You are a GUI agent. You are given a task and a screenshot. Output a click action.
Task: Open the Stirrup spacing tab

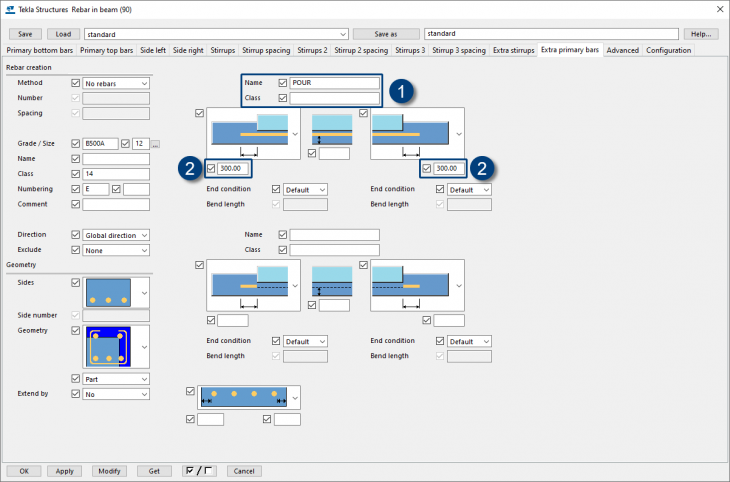(x=266, y=50)
